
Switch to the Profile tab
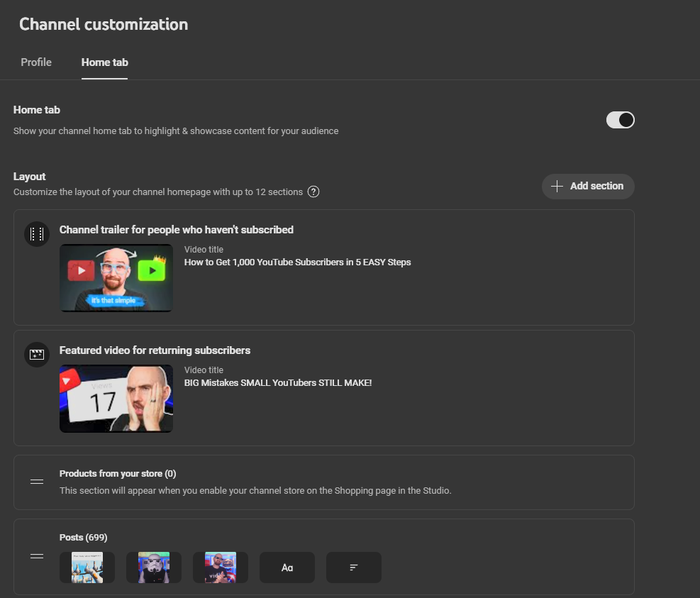tap(36, 62)
